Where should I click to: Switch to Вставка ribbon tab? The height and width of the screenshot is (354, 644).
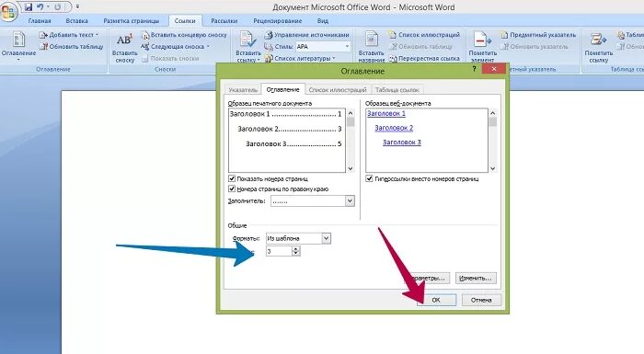coord(76,20)
